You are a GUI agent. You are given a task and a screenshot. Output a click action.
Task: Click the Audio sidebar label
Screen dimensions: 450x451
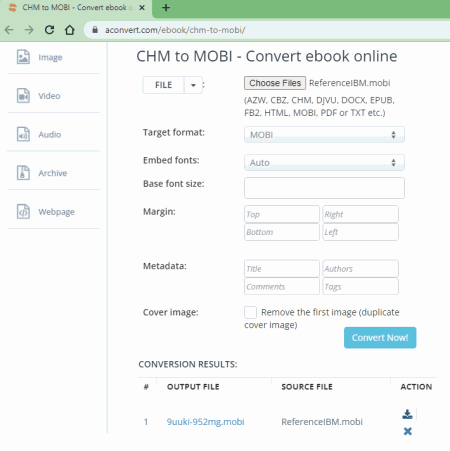point(50,135)
